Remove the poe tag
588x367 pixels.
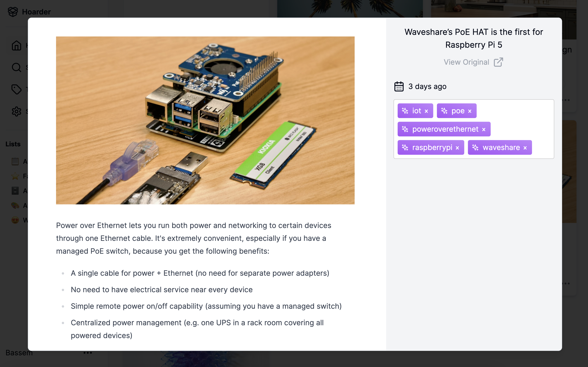click(470, 111)
